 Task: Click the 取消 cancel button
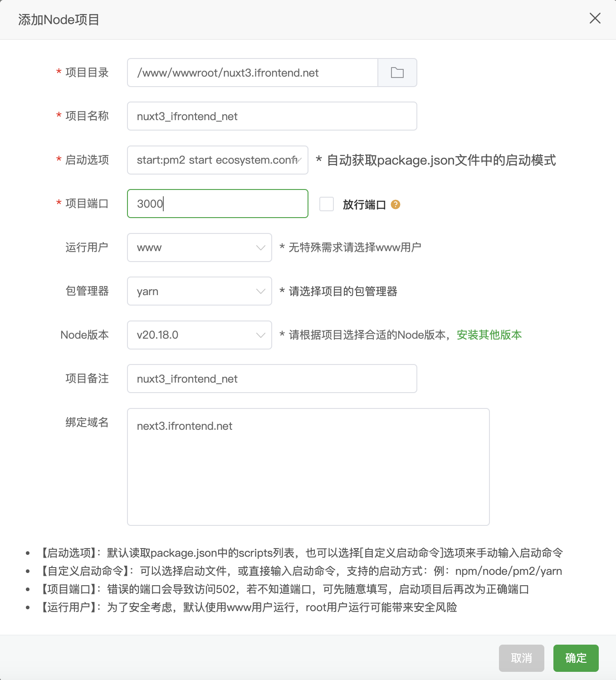coord(521,658)
